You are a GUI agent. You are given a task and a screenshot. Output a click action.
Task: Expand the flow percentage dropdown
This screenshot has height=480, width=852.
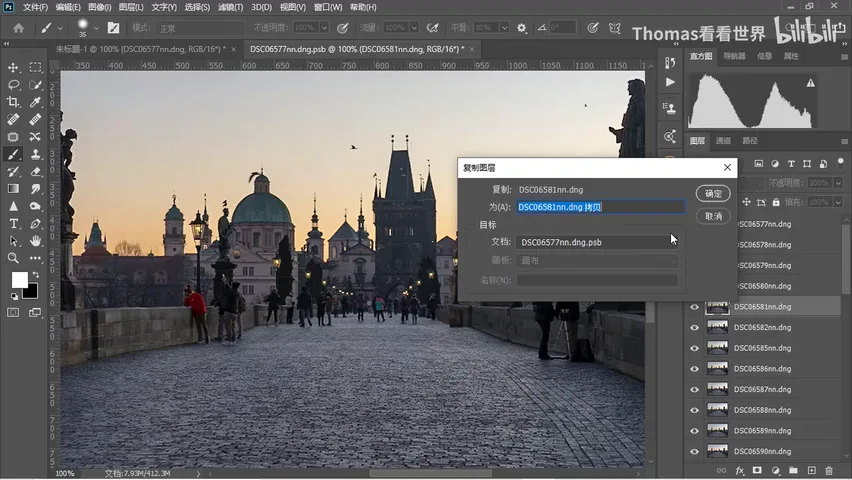click(x=414, y=28)
